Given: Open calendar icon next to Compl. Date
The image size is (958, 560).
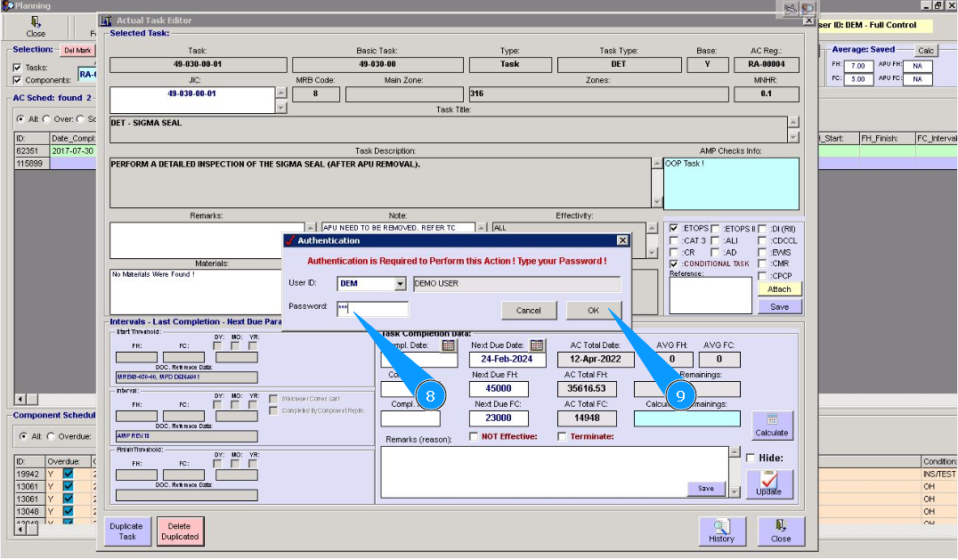Looking at the screenshot, I should pyautogui.click(x=449, y=345).
